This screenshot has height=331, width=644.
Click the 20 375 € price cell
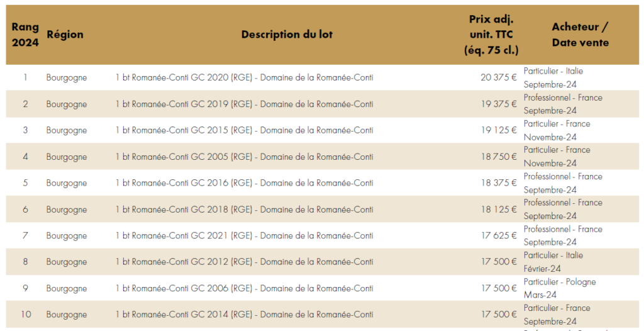click(x=499, y=77)
